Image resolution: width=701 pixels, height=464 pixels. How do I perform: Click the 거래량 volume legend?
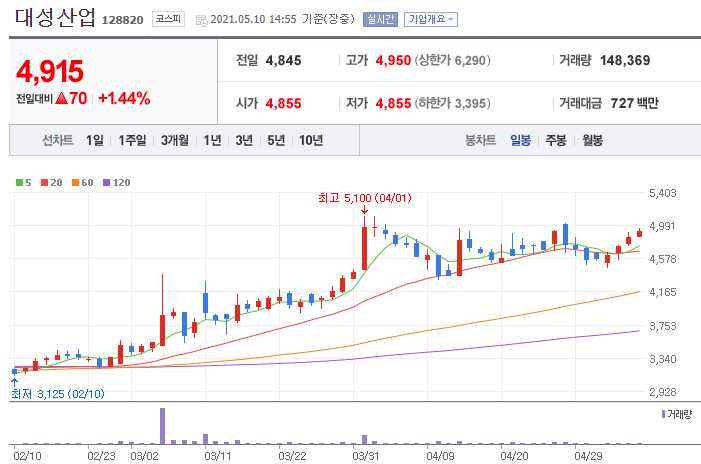pyautogui.click(x=676, y=414)
